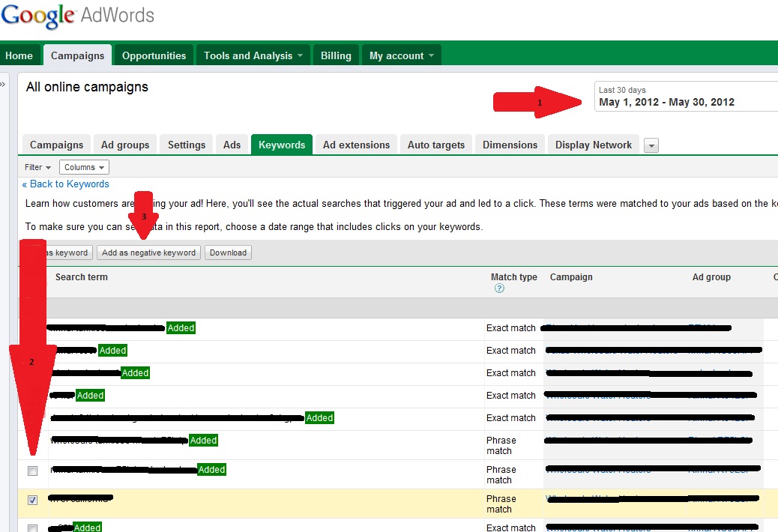Open the Auto targets tab
Screen dimensions: 778x532
pyautogui.click(x=436, y=145)
